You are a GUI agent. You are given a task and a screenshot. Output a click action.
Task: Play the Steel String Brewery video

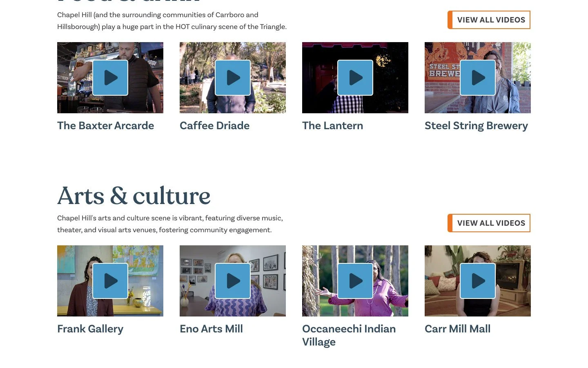478,78
